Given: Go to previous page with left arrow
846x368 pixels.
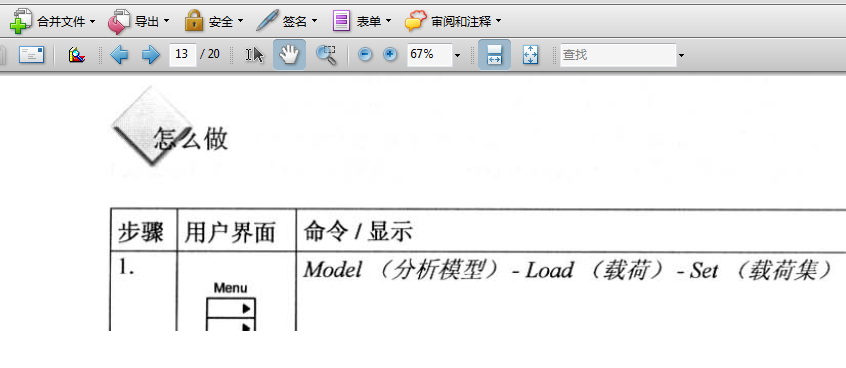Looking at the screenshot, I should (x=119, y=54).
